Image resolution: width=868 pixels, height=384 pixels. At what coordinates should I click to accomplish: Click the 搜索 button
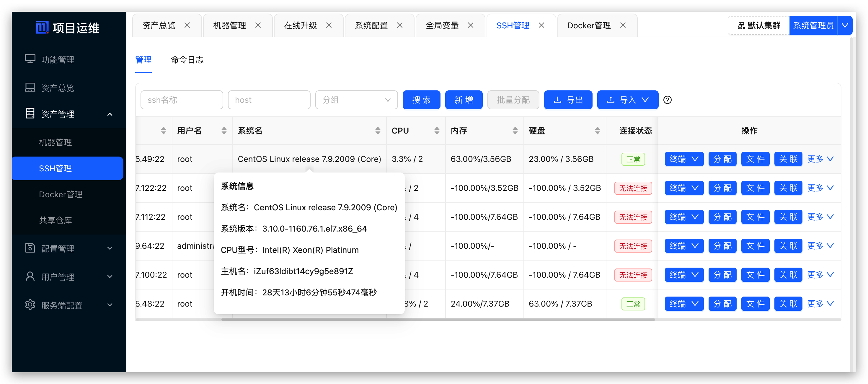point(421,100)
